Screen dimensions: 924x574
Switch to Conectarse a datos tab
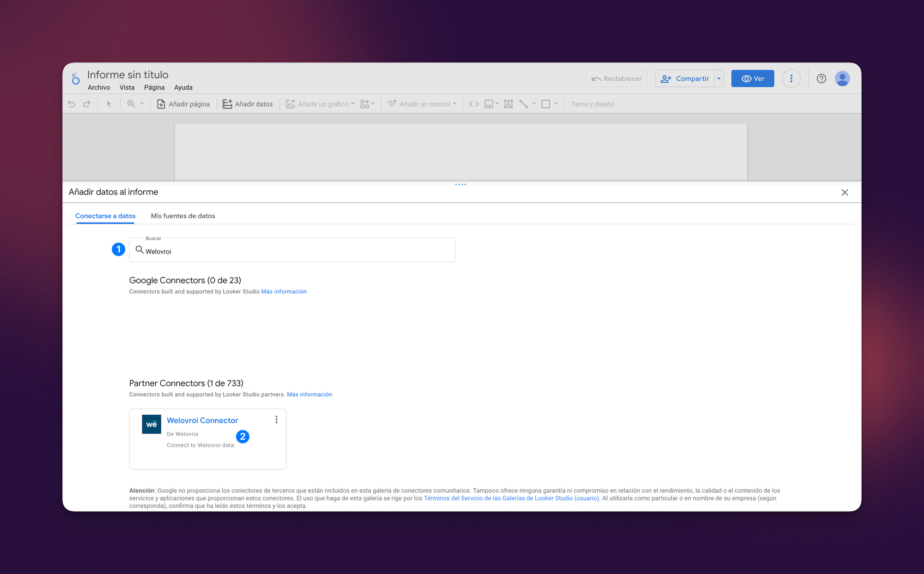pos(105,216)
